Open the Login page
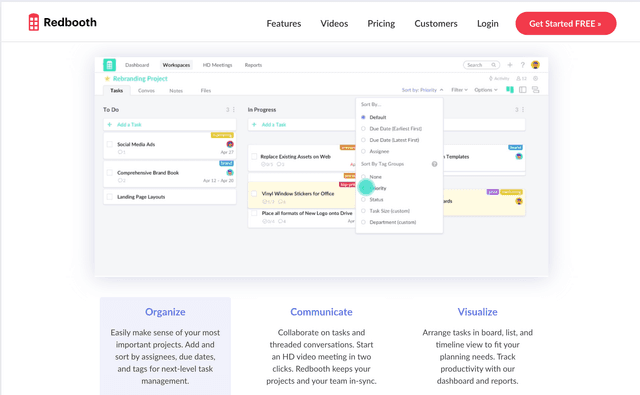This screenshot has width=640, height=395. 488,24
